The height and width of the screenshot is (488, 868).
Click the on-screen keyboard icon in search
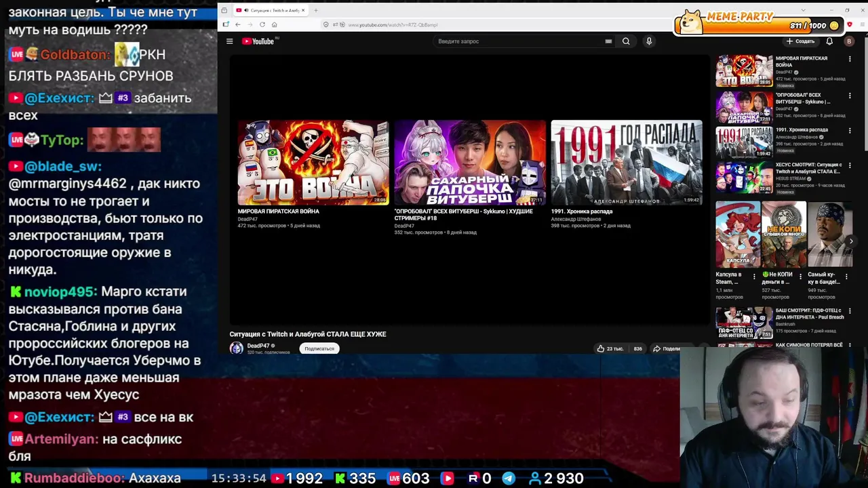coord(608,41)
